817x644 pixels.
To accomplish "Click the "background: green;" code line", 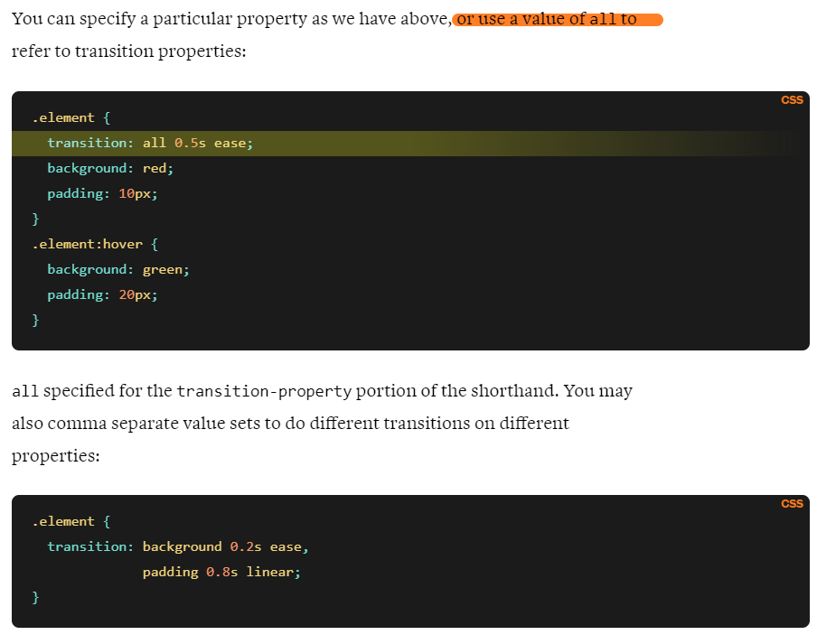I will pyautogui.click(x=117, y=269).
